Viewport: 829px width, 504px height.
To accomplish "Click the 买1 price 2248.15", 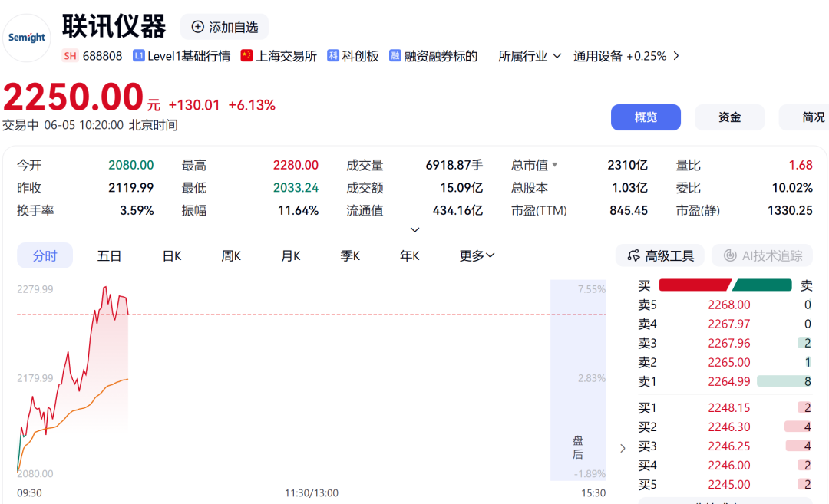I will [x=729, y=408].
